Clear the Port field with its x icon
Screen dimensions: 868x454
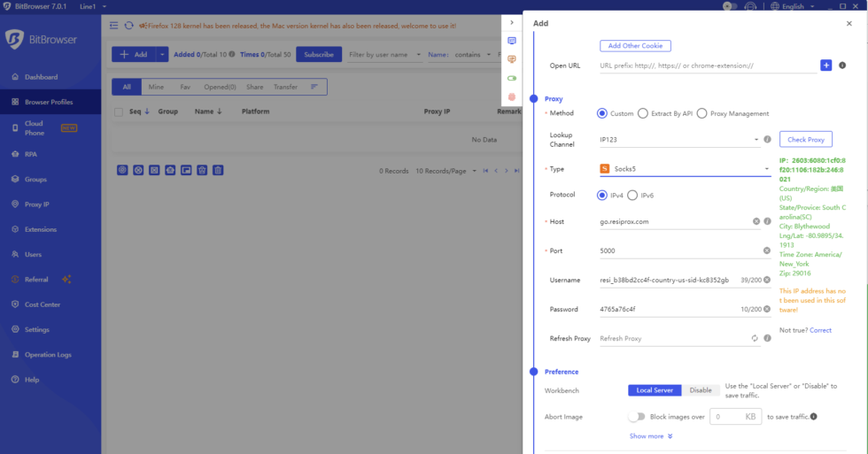click(767, 250)
